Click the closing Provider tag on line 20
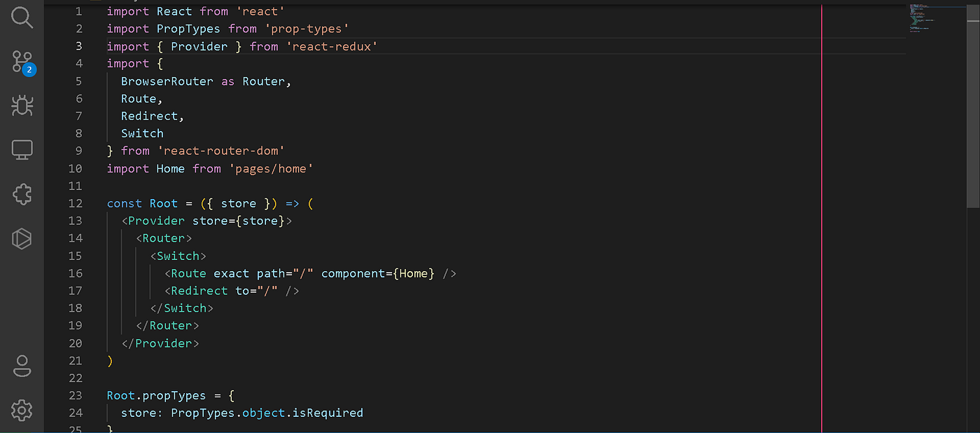This screenshot has height=433, width=980. point(160,343)
